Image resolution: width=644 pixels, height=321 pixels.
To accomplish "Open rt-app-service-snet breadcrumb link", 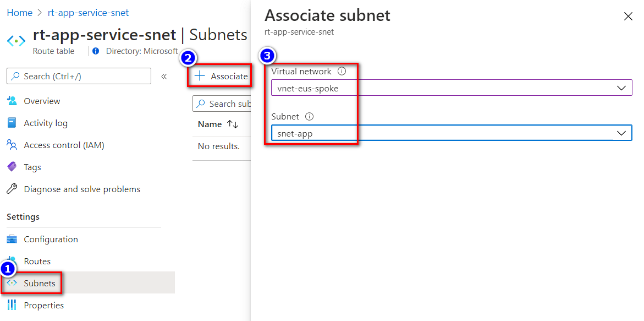I will (88, 12).
